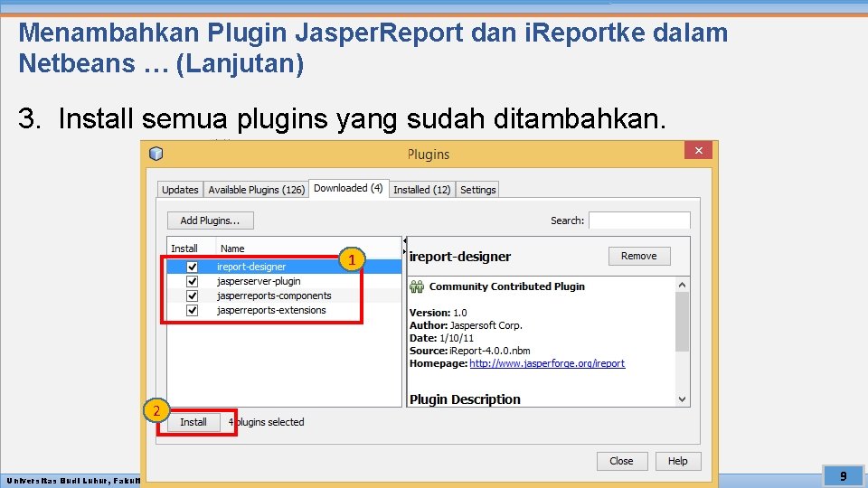The width and height of the screenshot is (868, 488).
Task: Click the Install button
Action: [x=193, y=422]
